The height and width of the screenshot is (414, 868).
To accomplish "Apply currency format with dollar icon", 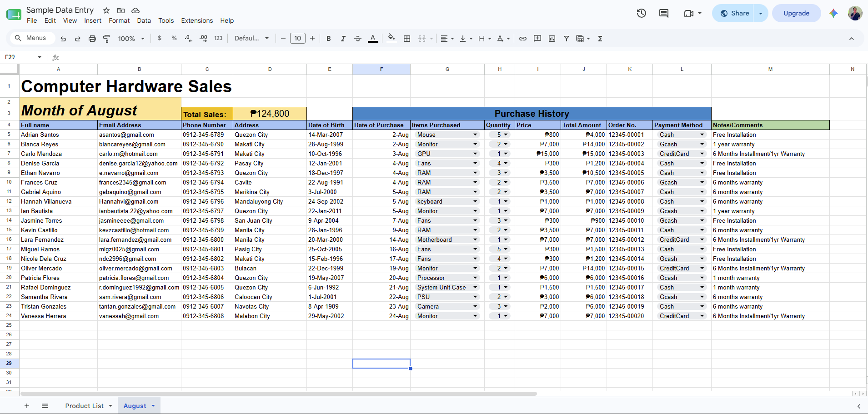I will tap(160, 38).
